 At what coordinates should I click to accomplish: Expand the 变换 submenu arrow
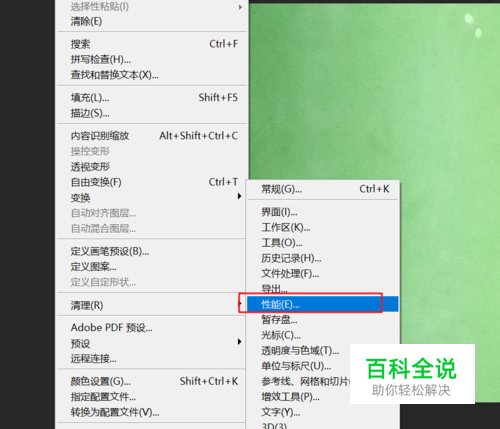coord(239,196)
